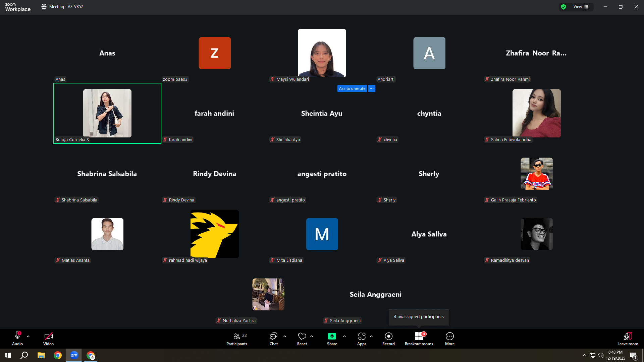Click the 4 unassigned participants tooltip

[x=419, y=317]
